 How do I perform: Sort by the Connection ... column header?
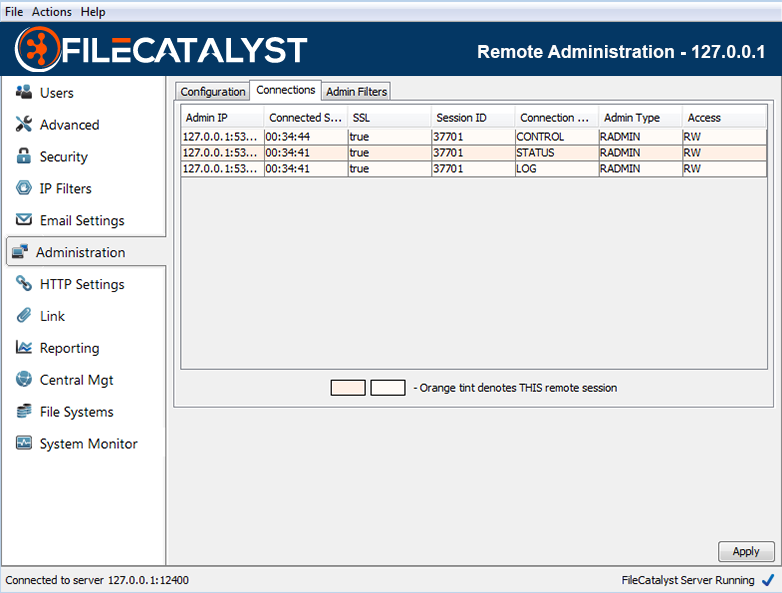(x=557, y=118)
